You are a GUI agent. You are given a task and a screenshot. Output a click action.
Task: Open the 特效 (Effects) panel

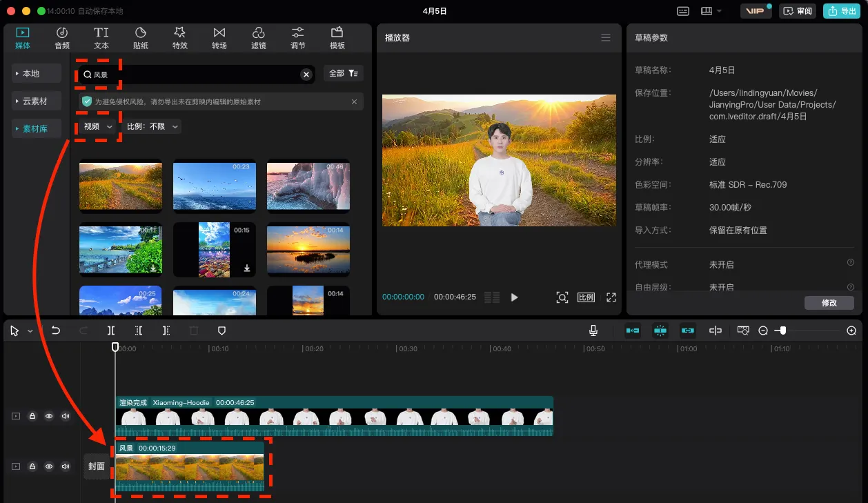pyautogui.click(x=180, y=38)
